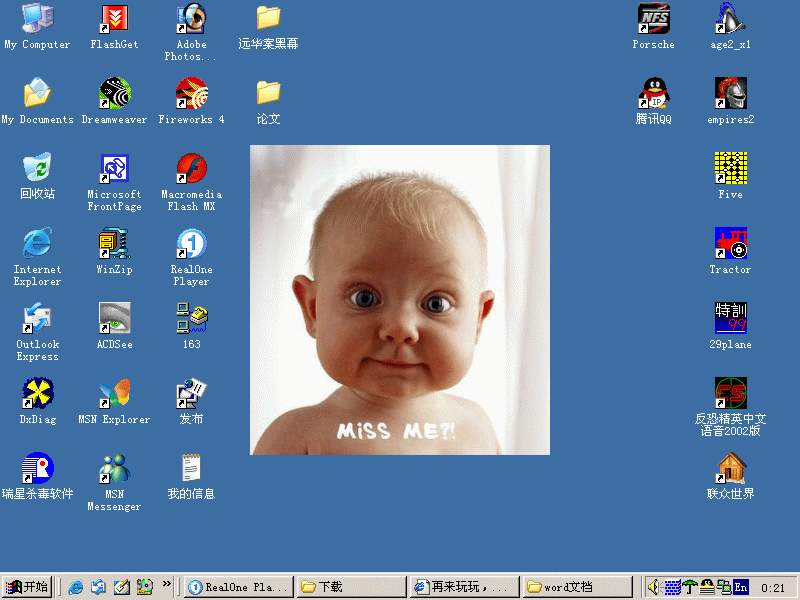Click the 开始 Start button

[x=27, y=587]
